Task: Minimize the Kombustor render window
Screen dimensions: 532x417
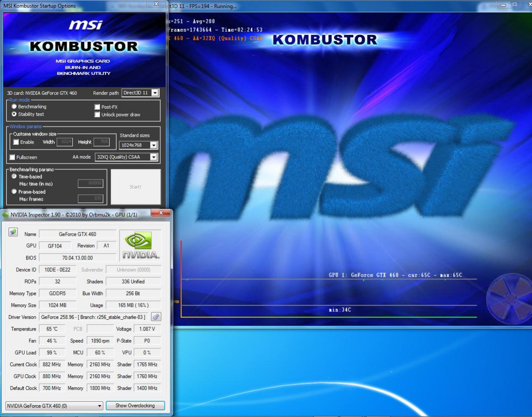Action: [x=503, y=5]
